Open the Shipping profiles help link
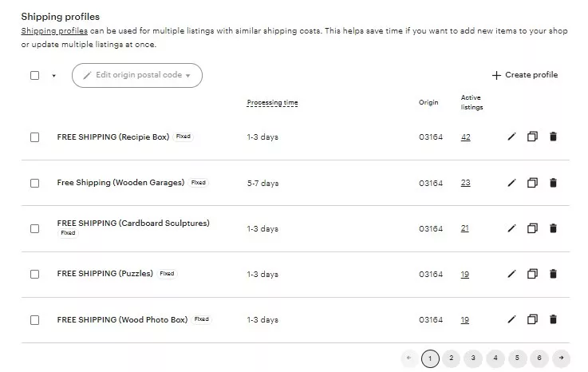The image size is (588, 372). tap(54, 31)
